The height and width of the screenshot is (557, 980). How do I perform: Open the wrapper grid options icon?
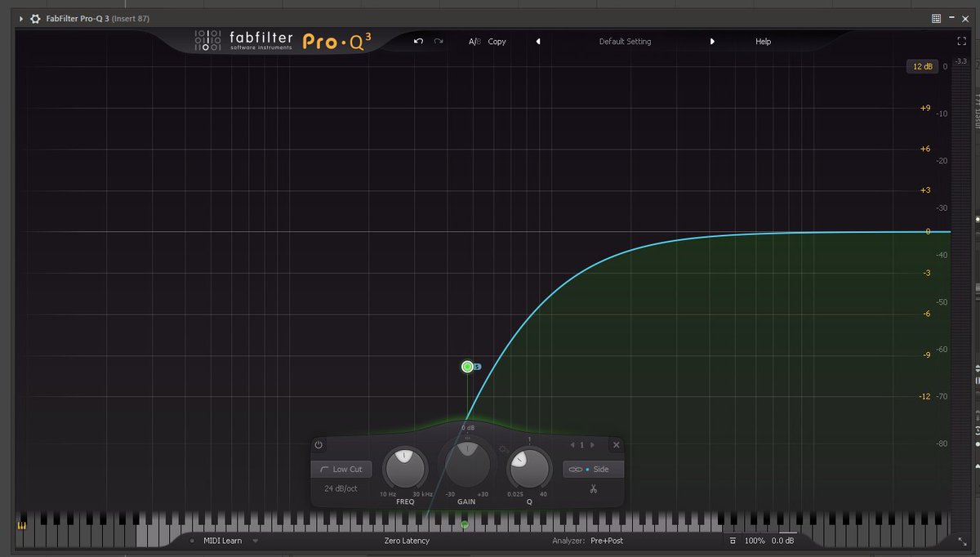pyautogui.click(x=936, y=18)
